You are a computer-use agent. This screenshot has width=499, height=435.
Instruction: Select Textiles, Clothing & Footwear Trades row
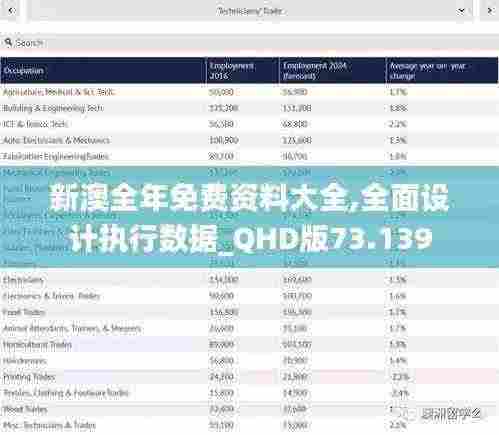tap(249, 393)
